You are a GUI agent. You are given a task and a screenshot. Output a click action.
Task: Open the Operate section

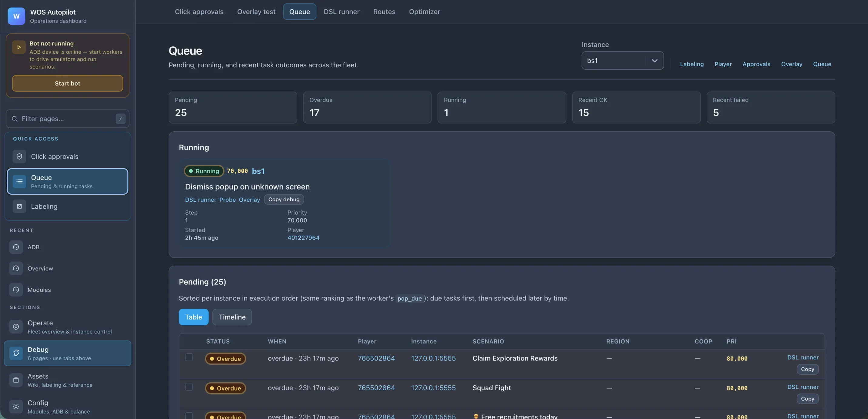tap(67, 327)
